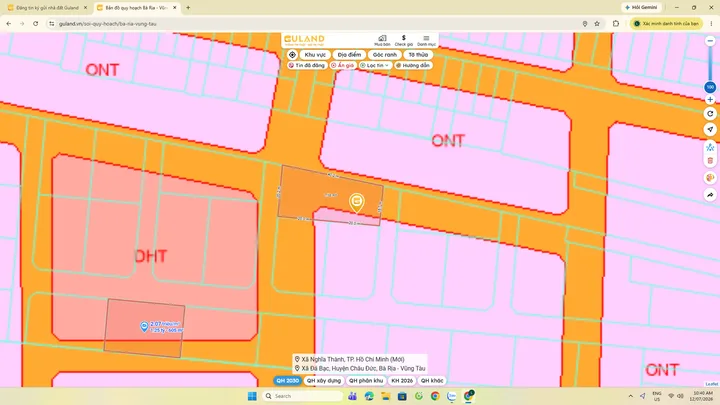Viewport: 720px width, 405px height.
Task: Open the Hướng dẫn guide
Action: click(x=413, y=66)
